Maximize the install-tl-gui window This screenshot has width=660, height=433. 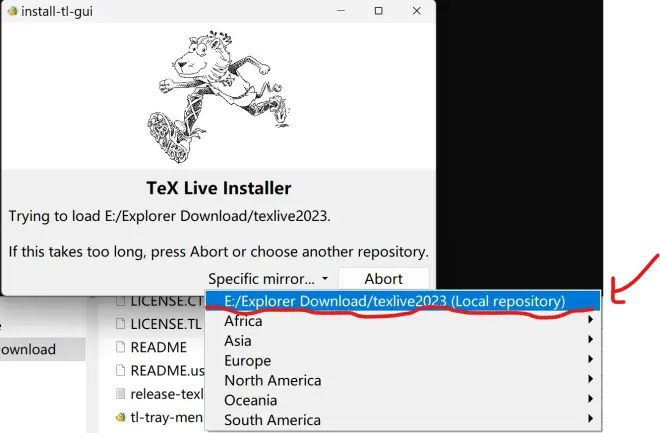[x=378, y=11]
